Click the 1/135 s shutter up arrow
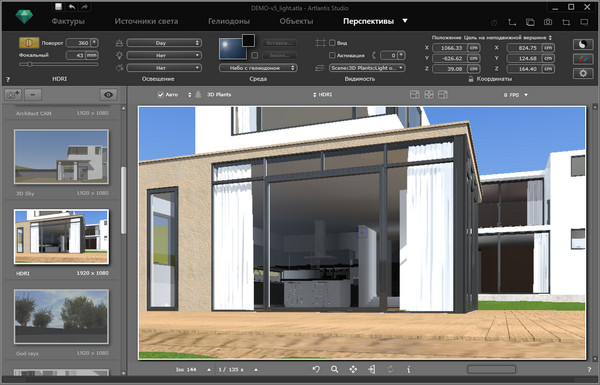The image size is (600, 385). click(x=256, y=370)
